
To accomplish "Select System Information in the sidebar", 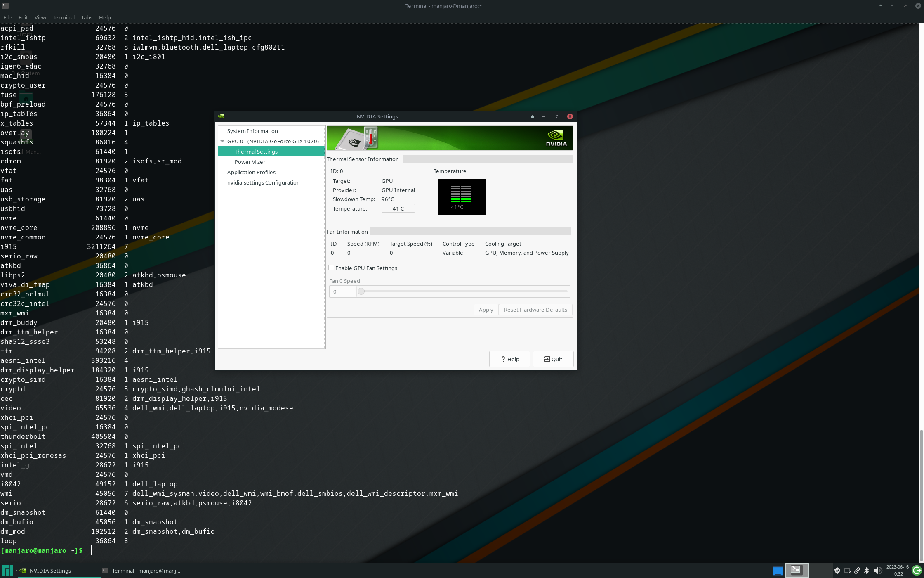I will point(252,131).
